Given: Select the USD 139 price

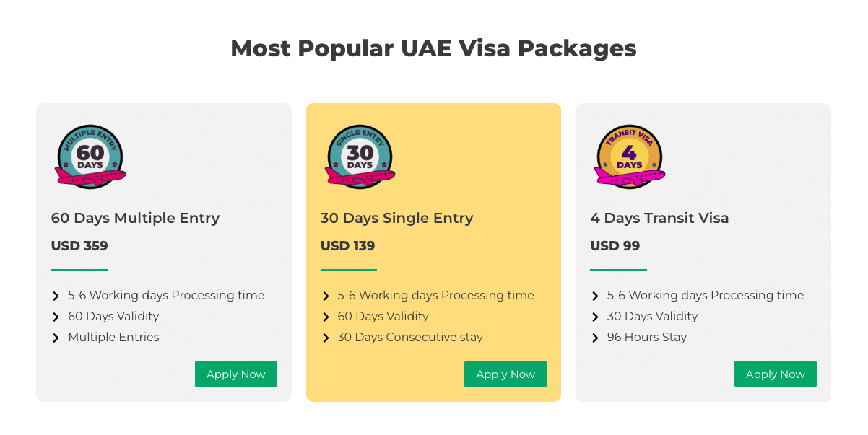Looking at the screenshot, I should [x=347, y=246].
